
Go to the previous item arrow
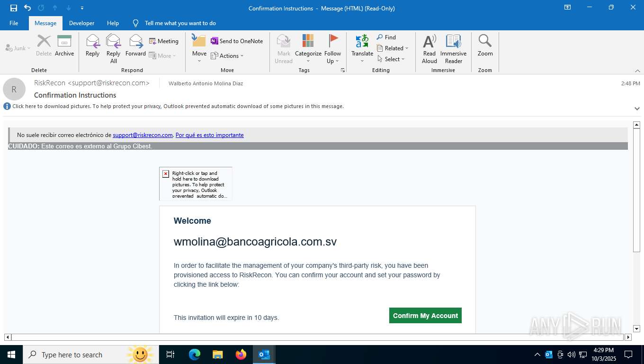[55, 8]
